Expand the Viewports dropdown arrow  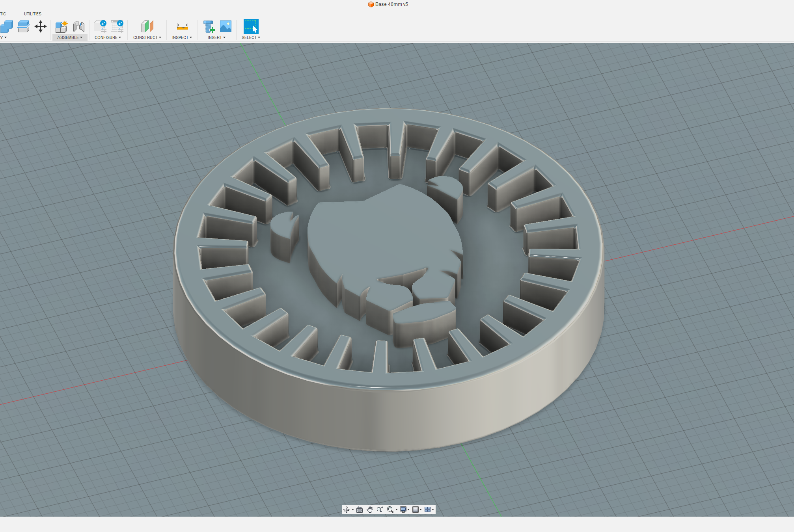(x=433, y=510)
